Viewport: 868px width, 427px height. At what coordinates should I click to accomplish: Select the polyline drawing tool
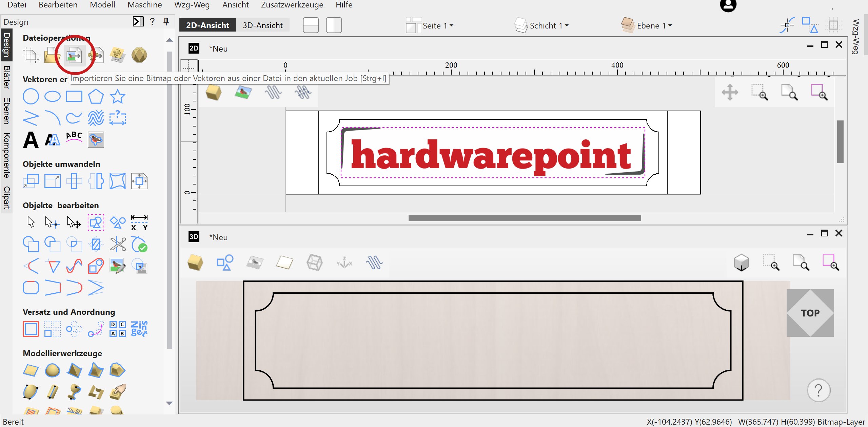[x=31, y=118]
